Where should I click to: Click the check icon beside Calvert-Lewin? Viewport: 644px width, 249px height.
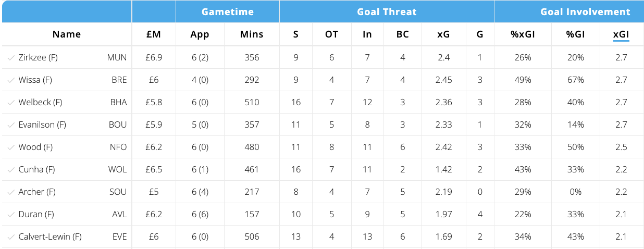tap(11, 237)
